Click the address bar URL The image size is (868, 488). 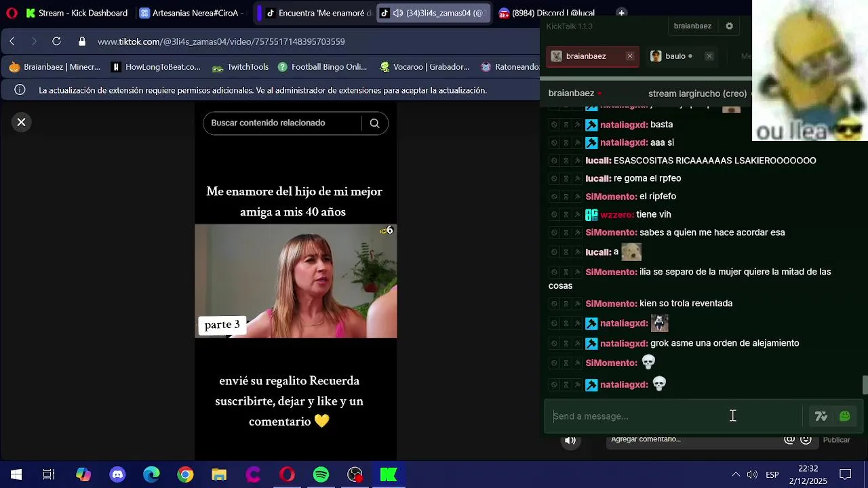pyautogui.click(x=221, y=41)
